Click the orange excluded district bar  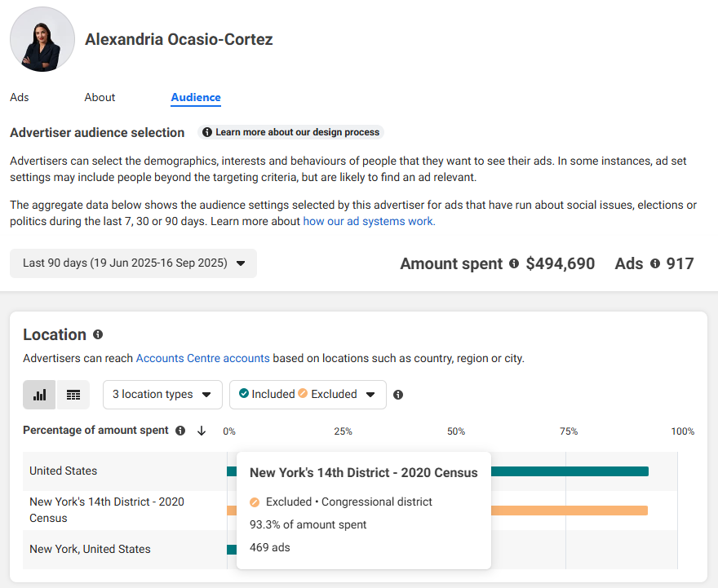tap(570, 511)
